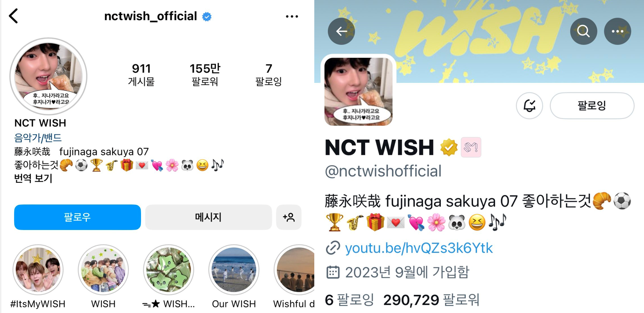This screenshot has width=644, height=313.
Task: Tap 번역 보기 to translate bio
Action: point(33,178)
